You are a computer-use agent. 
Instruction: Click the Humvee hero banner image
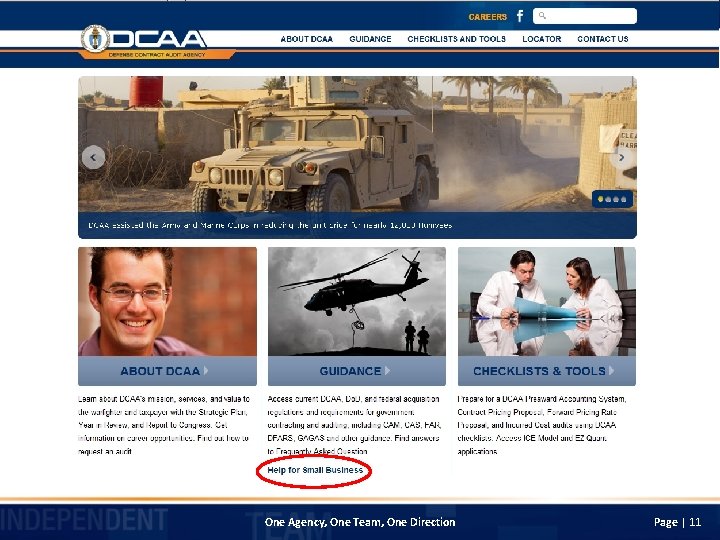pyautogui.click(x=357, y=144)
